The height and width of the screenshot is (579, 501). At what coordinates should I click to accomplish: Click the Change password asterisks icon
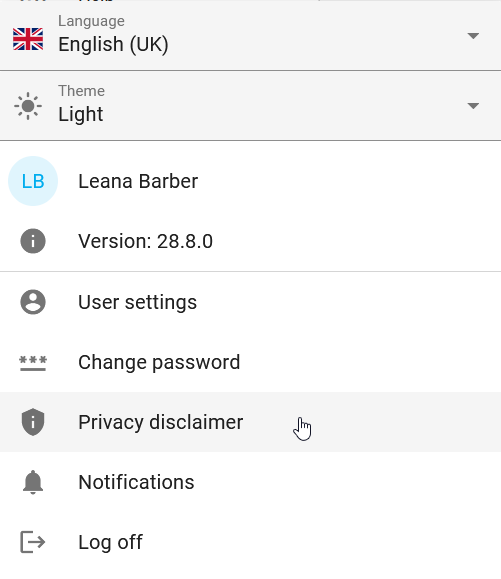[x=33, y=363]
